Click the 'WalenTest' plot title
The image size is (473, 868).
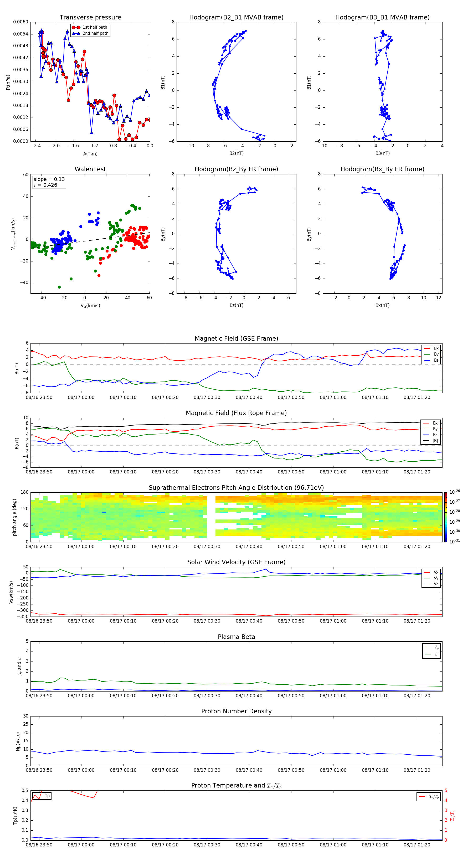pos(90,169)
